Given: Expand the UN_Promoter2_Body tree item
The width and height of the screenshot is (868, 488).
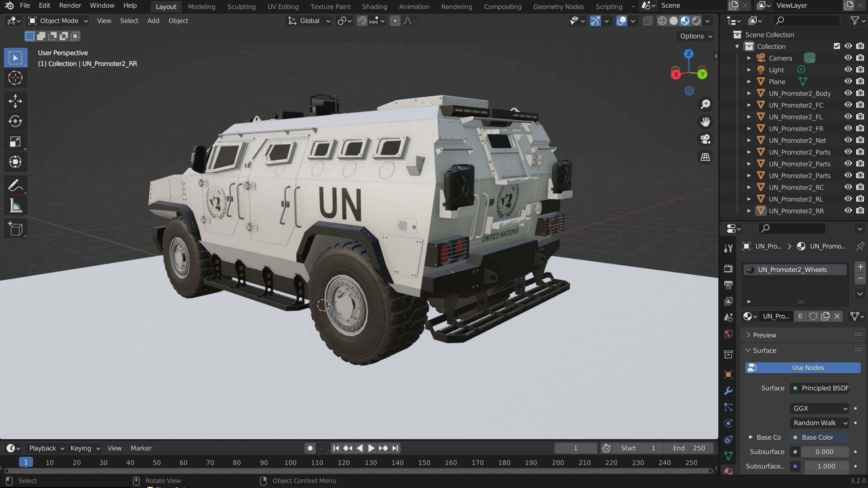Looking at the screenshot, I should tap(749, 94).
